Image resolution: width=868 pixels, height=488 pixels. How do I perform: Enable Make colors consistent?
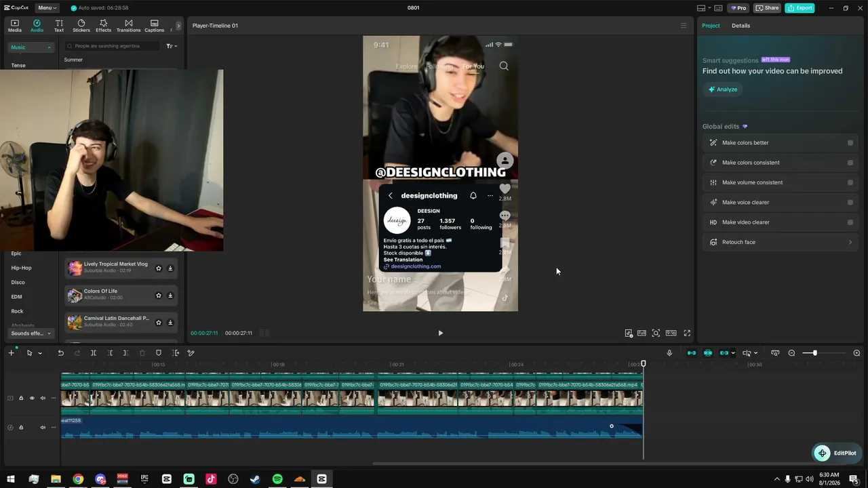(850, 163)
